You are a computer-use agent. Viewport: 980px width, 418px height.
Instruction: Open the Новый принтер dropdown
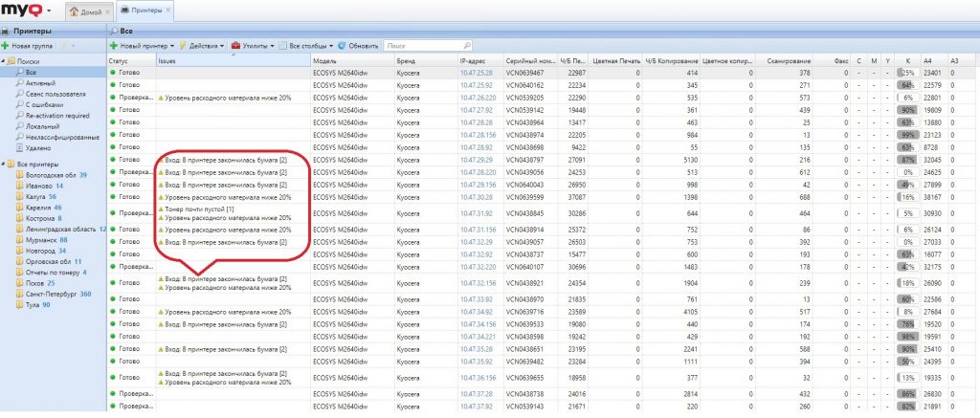144,46
